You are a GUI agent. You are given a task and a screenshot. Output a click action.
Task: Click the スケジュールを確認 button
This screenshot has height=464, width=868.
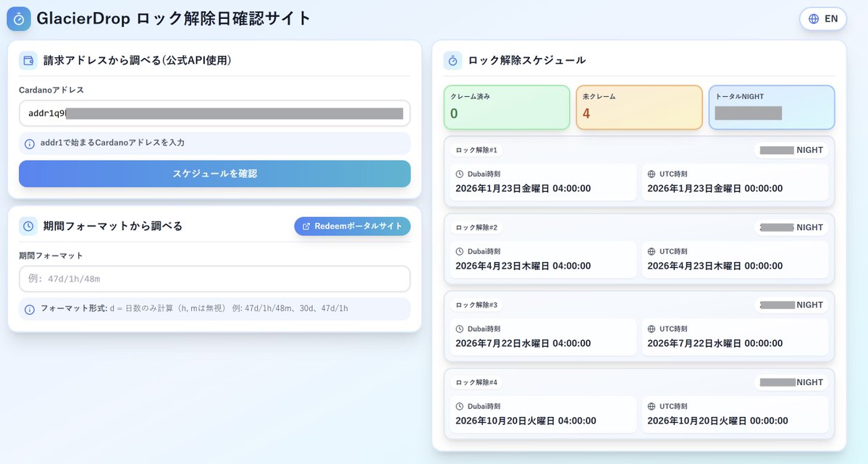click(x=215, y=174)
